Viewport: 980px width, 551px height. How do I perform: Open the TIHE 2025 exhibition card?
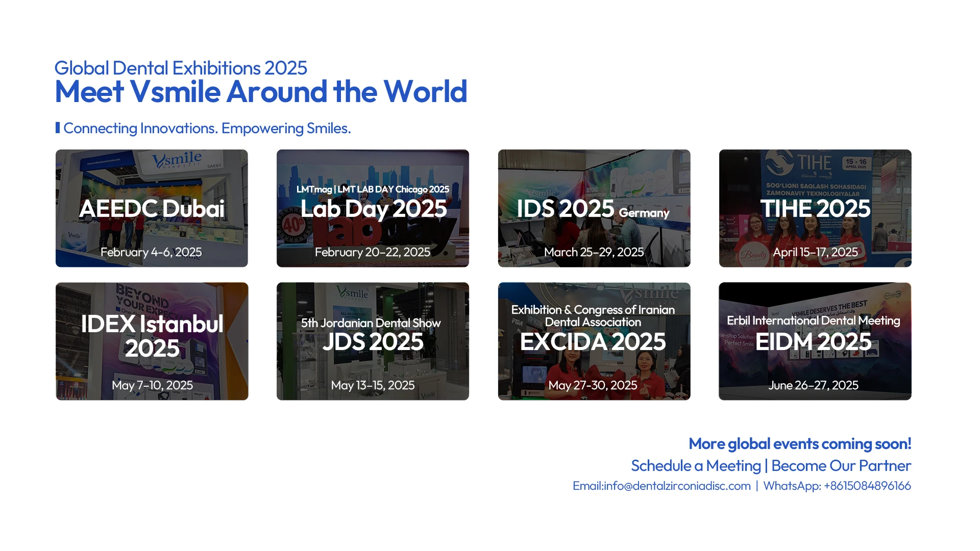click(x=815, y=209)
